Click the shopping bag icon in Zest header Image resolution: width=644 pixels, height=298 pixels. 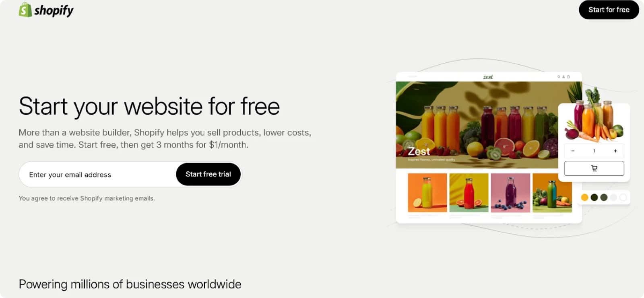(568, 76)
